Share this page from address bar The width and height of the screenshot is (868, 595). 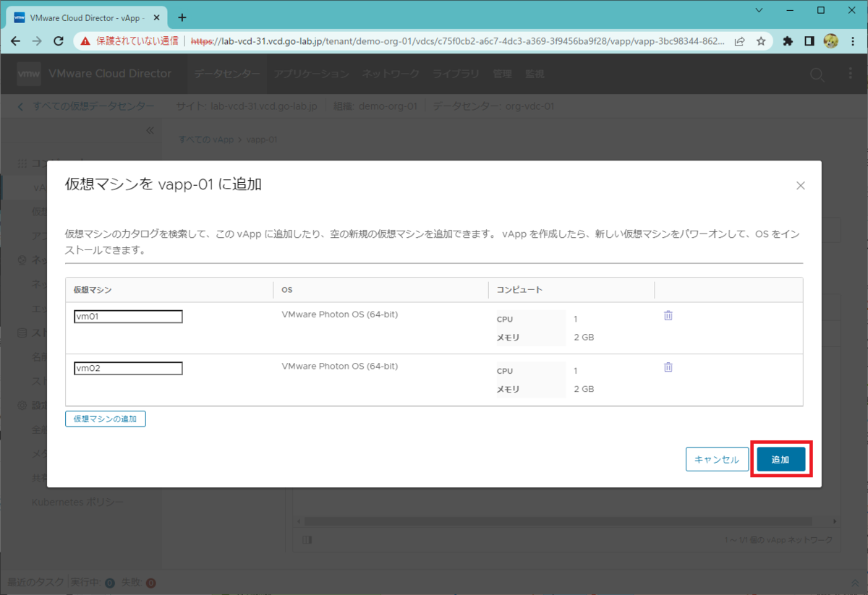(739, 41)
